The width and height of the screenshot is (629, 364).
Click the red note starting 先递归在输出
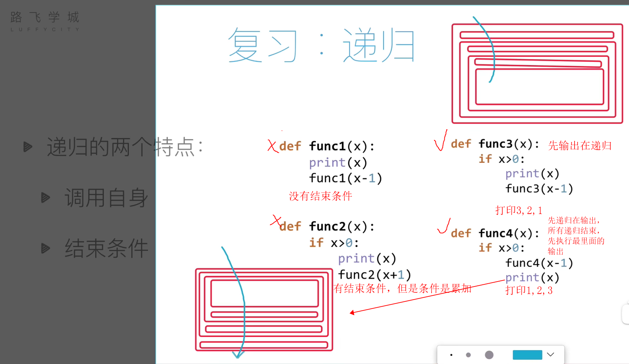point(576,236)
